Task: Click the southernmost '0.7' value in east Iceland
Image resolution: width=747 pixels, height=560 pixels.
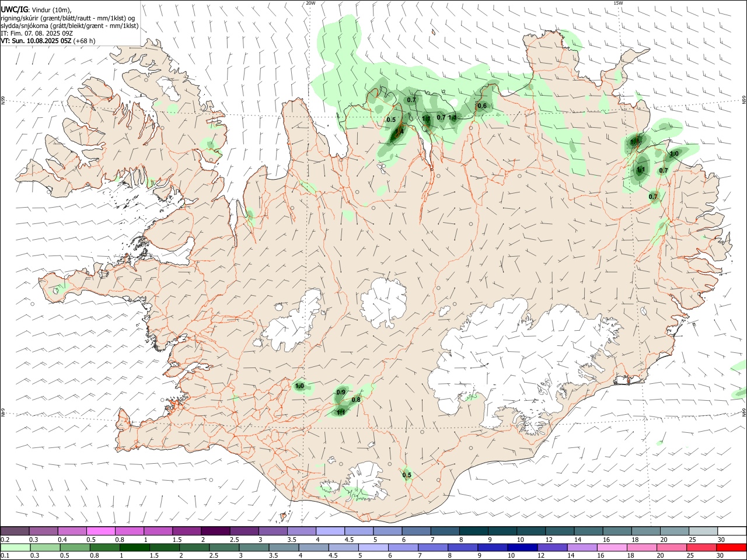Action: pos(653,197)
